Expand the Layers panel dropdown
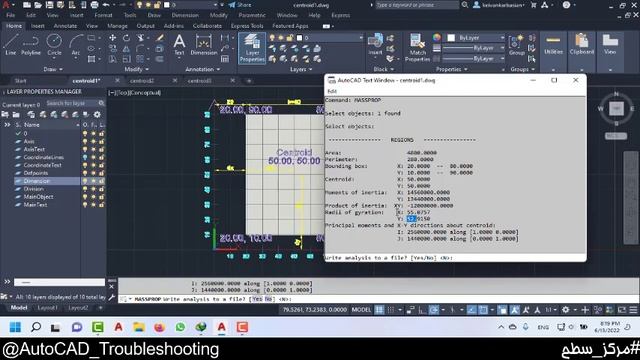The height and width of the screenshot is (360, 640). point(301,69)
